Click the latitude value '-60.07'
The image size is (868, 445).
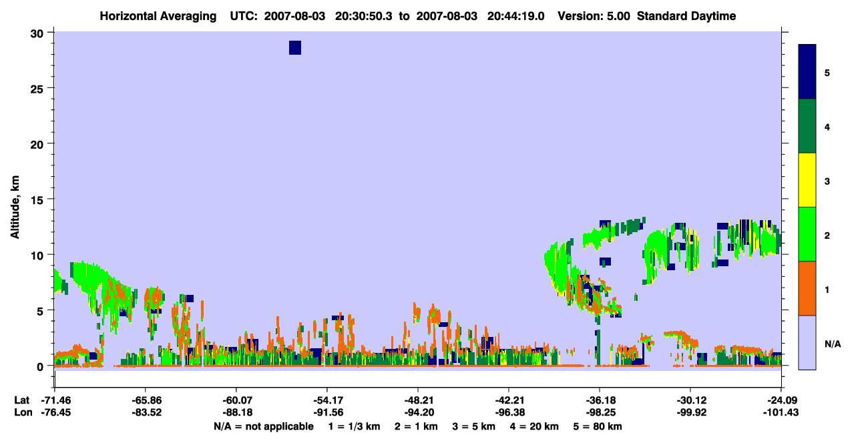[x=236, y=400]
